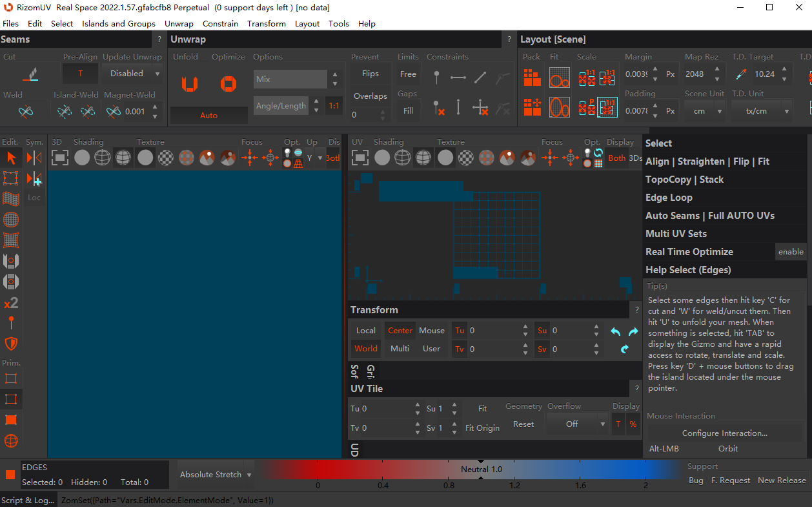This screenshot has width=812, height=507.
Task: Click the Pack translate-only icon
Action: tap(532, 107)
